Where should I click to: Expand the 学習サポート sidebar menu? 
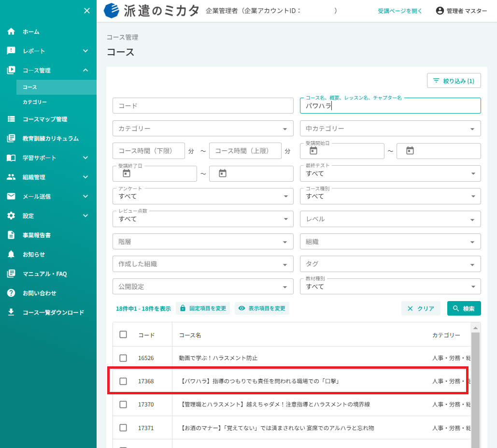85,158
